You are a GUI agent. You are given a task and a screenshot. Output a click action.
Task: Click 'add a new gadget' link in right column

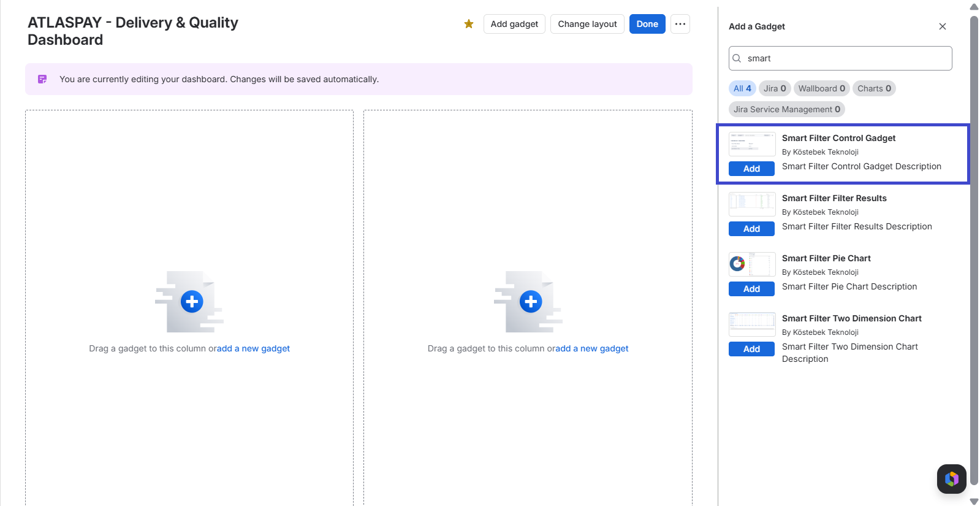tap(592, 348)
